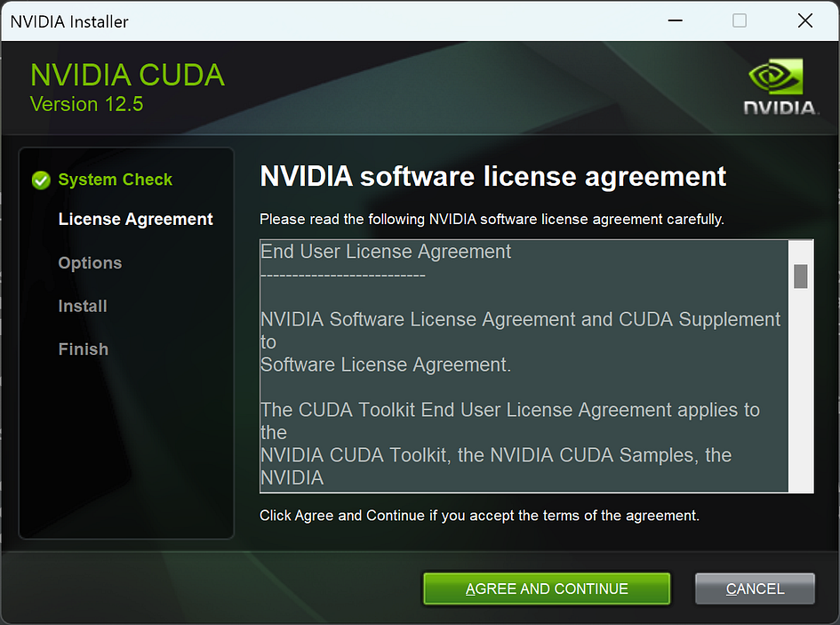
Task: Click inside the license agreement text box
Action: (x=524, y=366)
